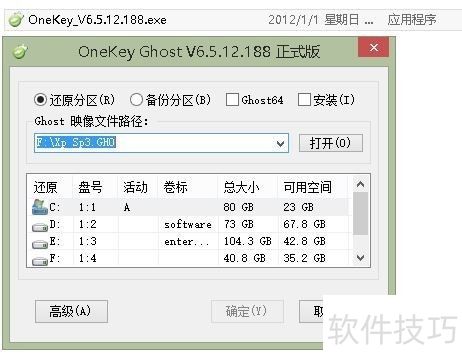Click the 42.8 GB free space cell
This screenshot has width=462, height=364.
(304, 241)
